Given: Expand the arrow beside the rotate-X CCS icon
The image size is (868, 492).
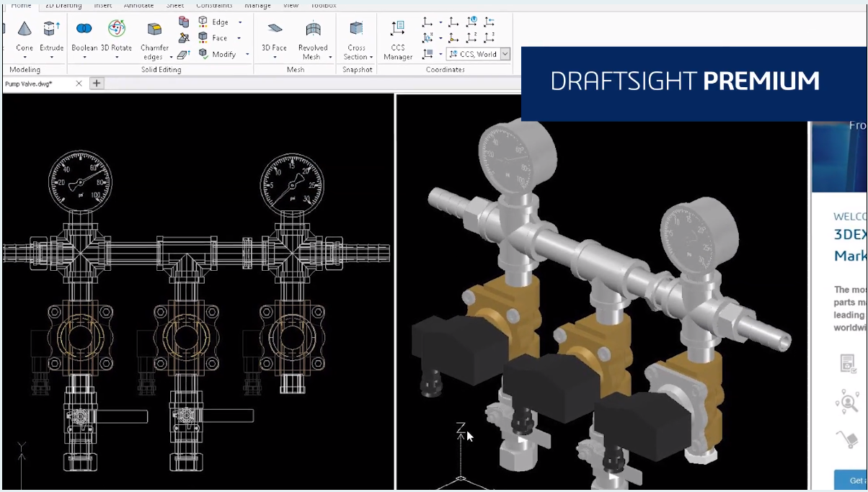Looking at the screenshot, I should click(440, 37).
